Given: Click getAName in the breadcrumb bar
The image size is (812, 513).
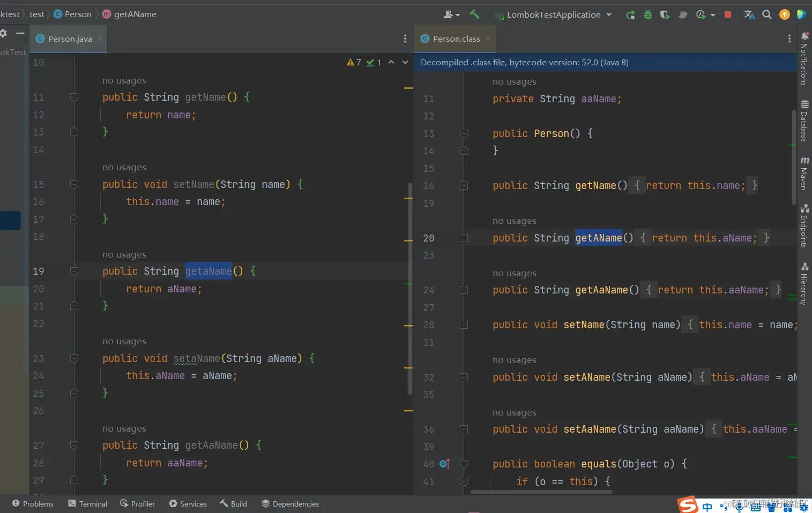Looking at the screenshot, I should pyautogui.click(x=129, y=14).
